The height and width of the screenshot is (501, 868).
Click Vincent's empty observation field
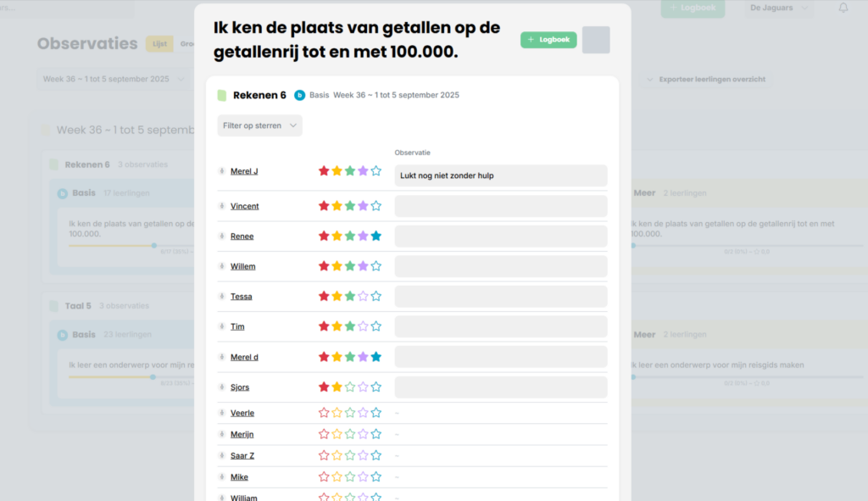click(501, 206)
